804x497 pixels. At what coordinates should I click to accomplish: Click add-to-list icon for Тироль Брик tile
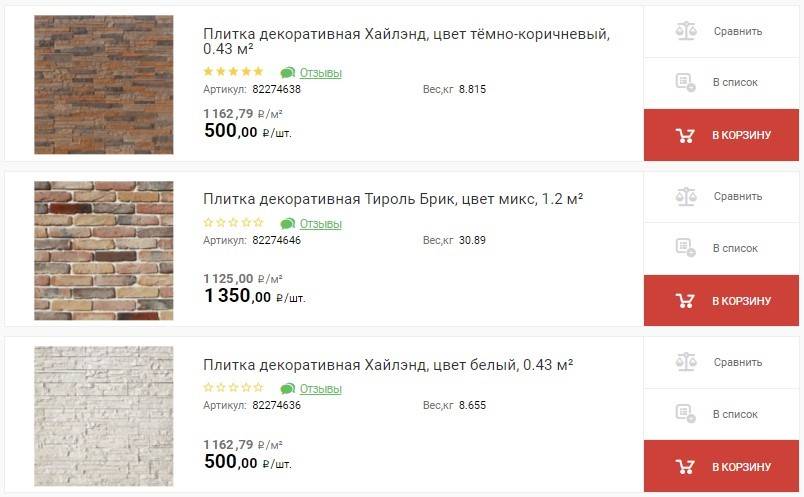[x=685, y=248]
